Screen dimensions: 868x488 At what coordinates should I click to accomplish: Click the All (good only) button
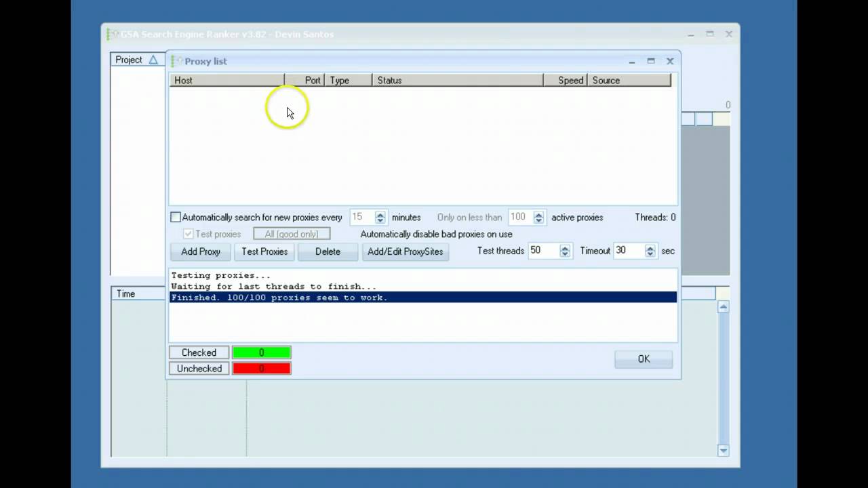[x=292, y=234]
